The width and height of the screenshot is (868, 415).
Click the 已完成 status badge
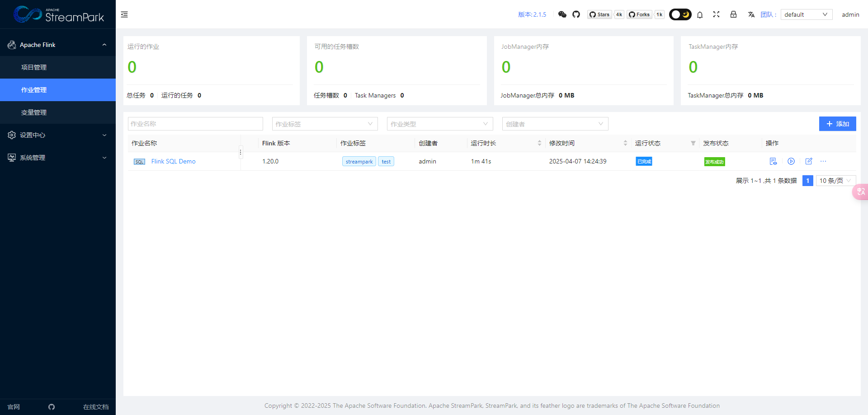point(644,161)
